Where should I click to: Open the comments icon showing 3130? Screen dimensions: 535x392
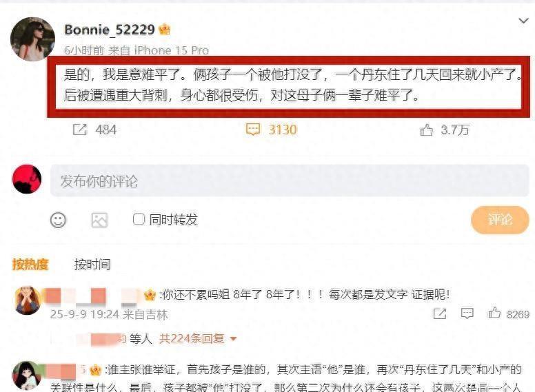click(x=253, y=130)
